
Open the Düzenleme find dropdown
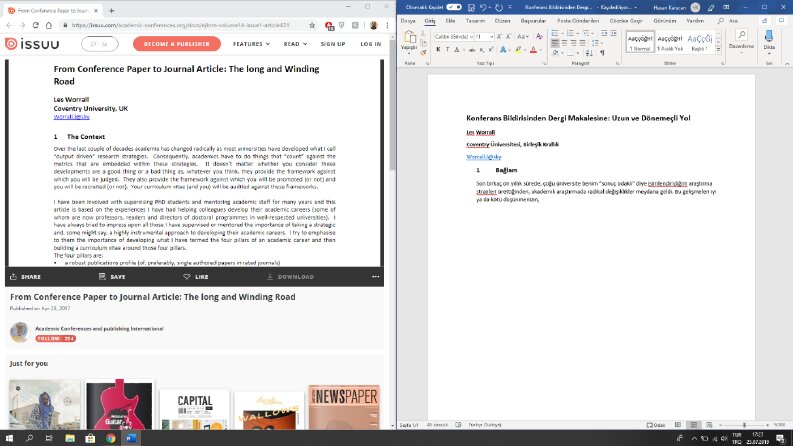coord(741,41)
